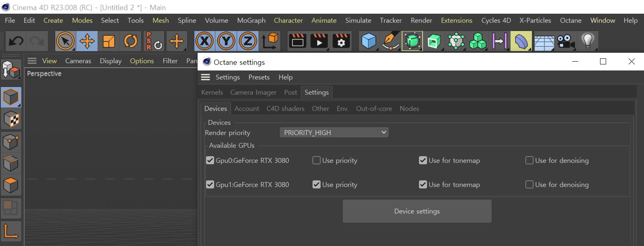This screenshot has width=644, height=246.
Task: Add an Extrude generator
Action: pos(434,41)
